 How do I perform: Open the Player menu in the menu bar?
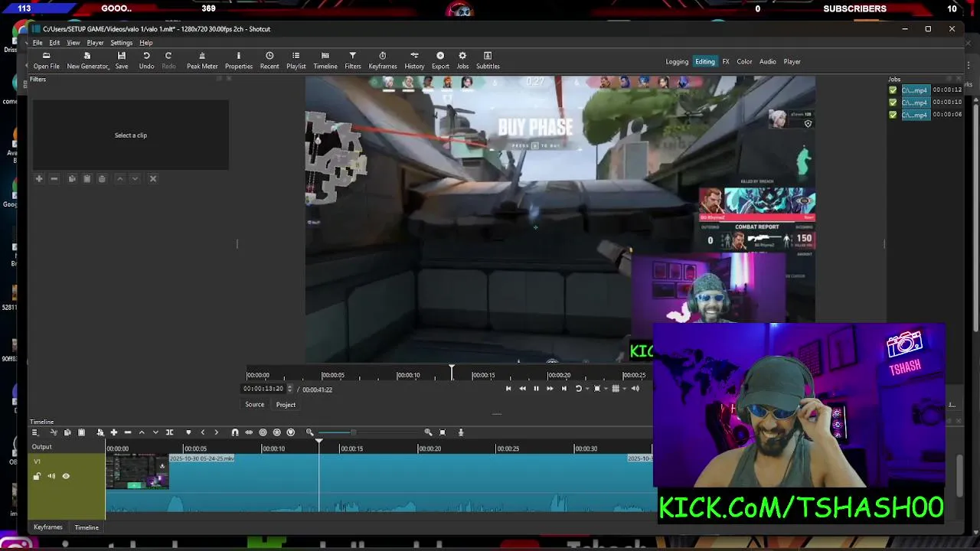[x=95, y=43]
